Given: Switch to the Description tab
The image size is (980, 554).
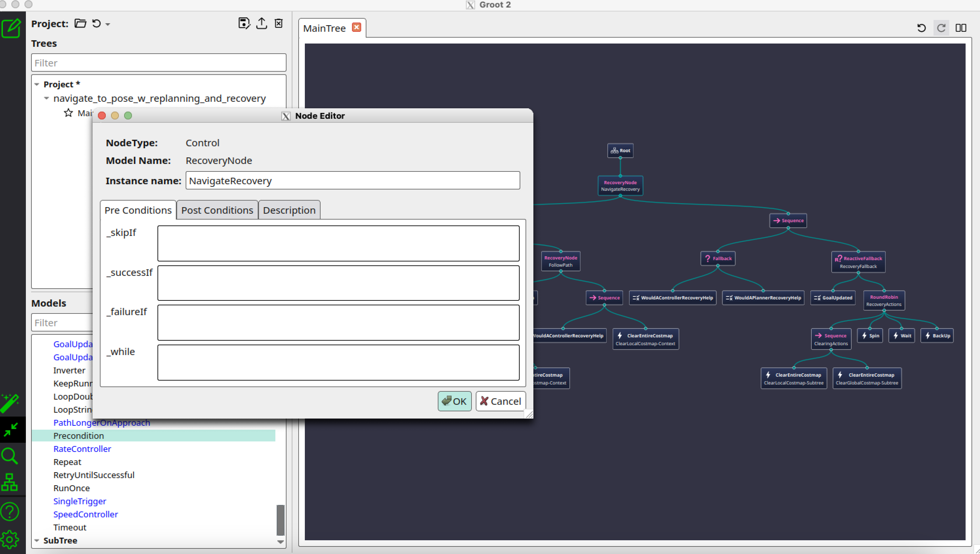Looking at the screenshot, I should coord(289,210).
